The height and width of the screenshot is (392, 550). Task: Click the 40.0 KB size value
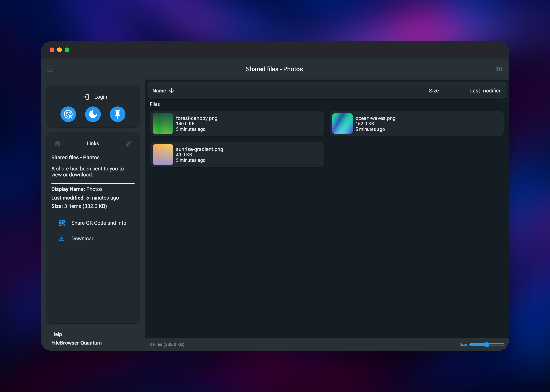[x=184, y=155]
